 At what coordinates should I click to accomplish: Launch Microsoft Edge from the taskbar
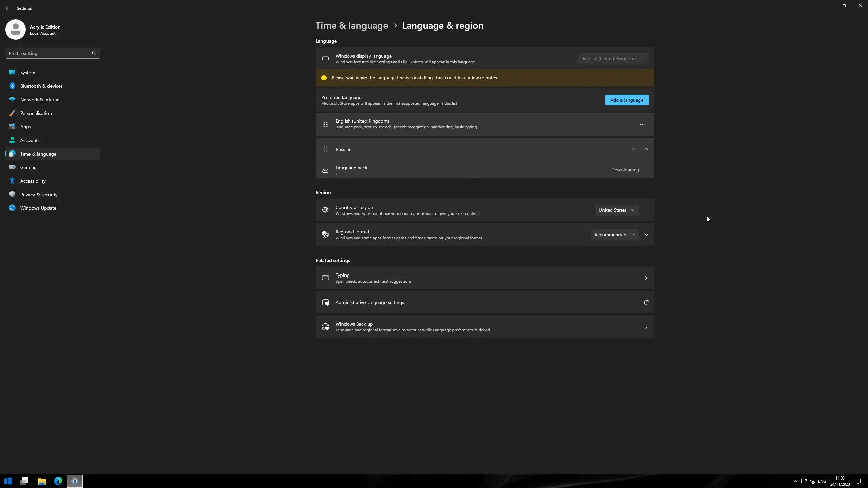pos(58,481)
